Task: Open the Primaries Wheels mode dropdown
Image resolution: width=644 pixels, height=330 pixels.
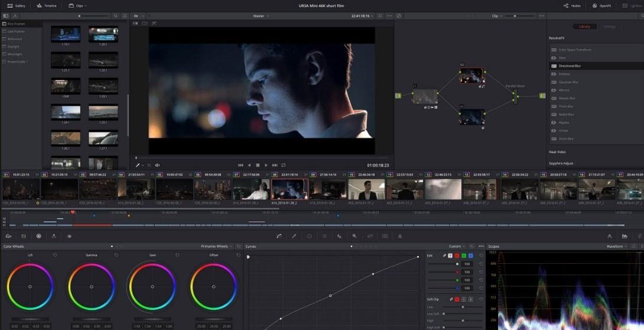Action: (x=217, y=246)
